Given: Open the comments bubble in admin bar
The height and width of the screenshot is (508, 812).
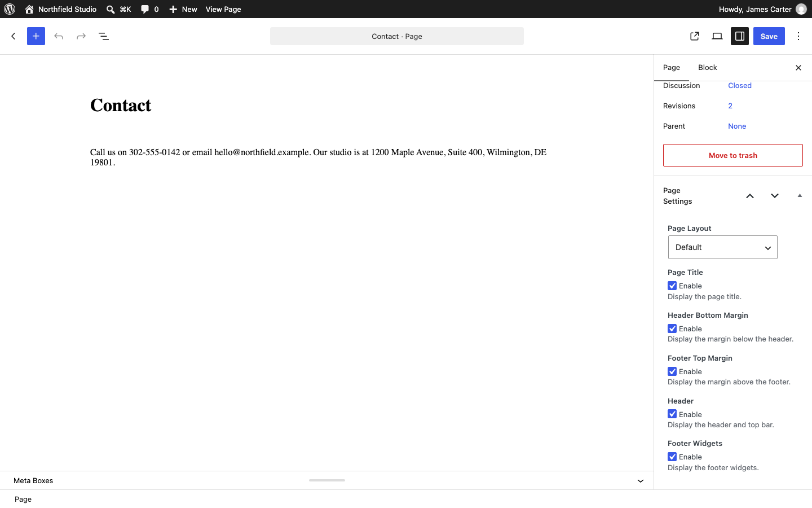Looking at the screenshot, I should coord(149,9).
